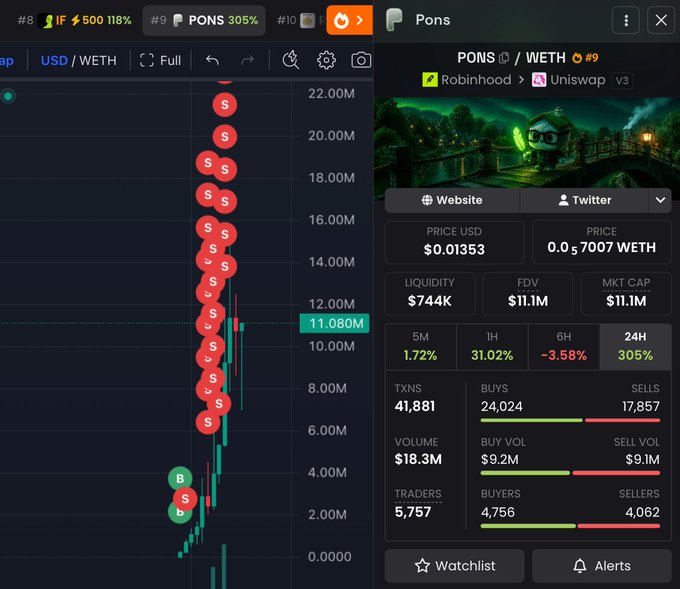Screen dimensions: 680x589
Task: Select trending token #9 PONS 305%
Action: point(204,20)
